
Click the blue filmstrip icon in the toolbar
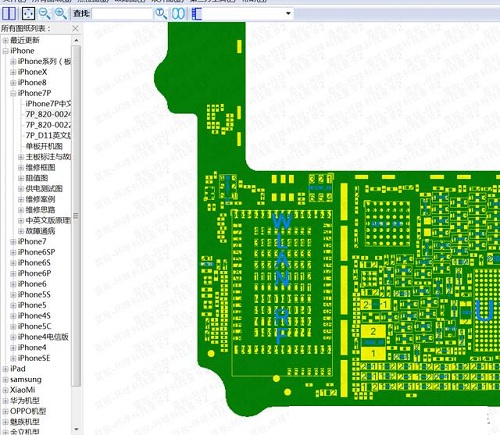197,14
